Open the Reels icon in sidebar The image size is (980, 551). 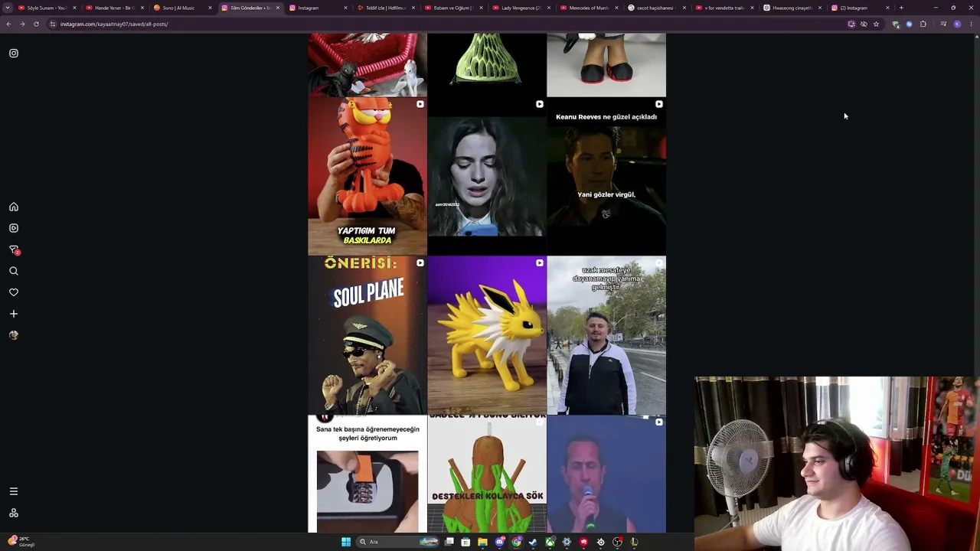click(x=14, y=228)
